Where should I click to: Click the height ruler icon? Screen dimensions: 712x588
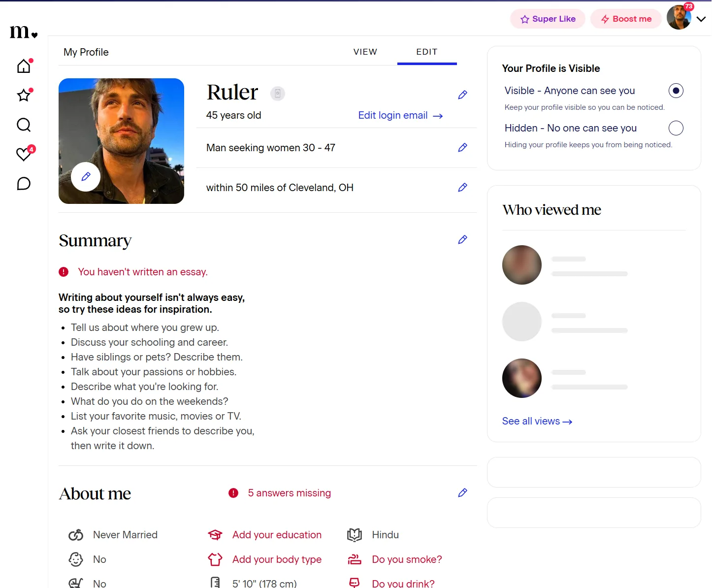215,583
